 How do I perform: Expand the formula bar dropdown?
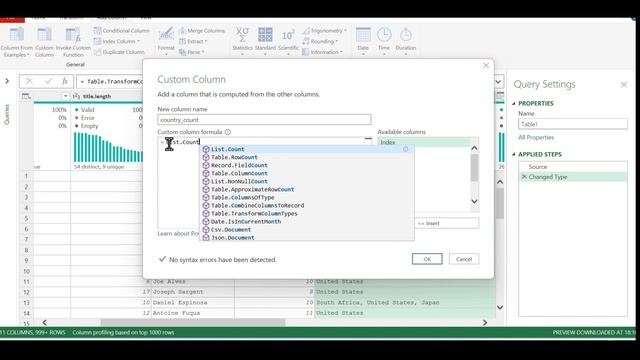(x=498, y=82)
